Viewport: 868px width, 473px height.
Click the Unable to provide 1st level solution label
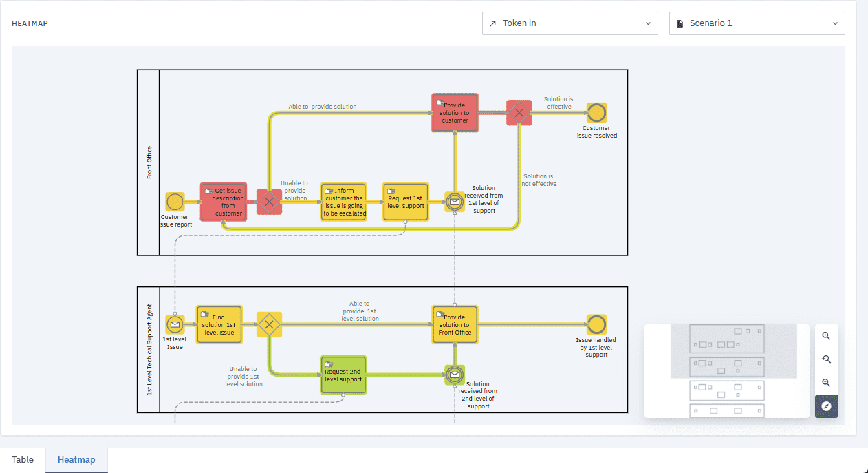coord(243,377)
